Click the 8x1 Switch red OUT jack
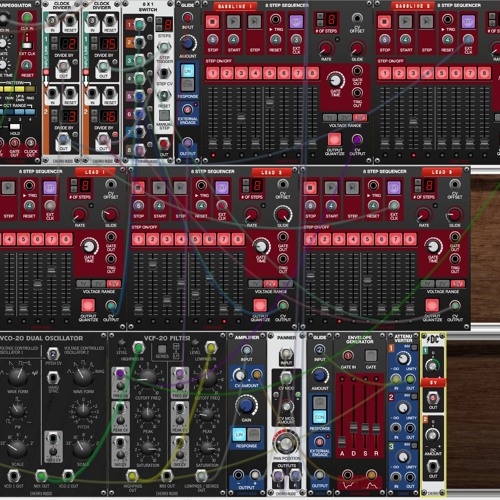 point(163,144)
